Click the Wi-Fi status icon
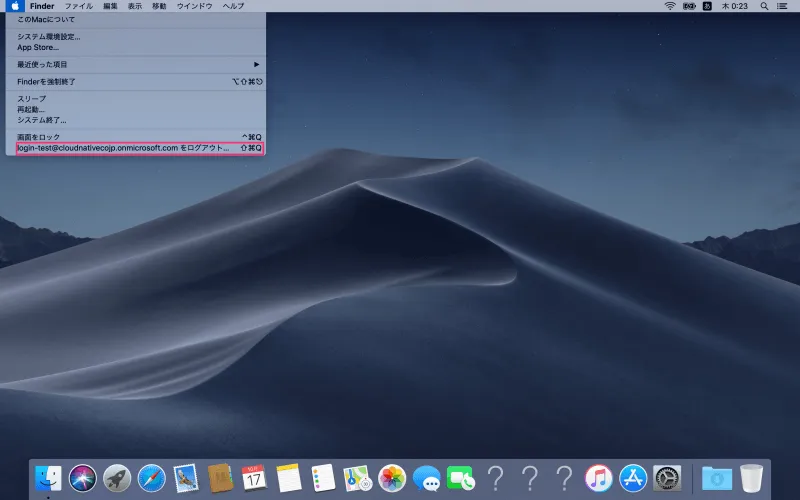The image size is (800, 500). [x=670, y=6]
